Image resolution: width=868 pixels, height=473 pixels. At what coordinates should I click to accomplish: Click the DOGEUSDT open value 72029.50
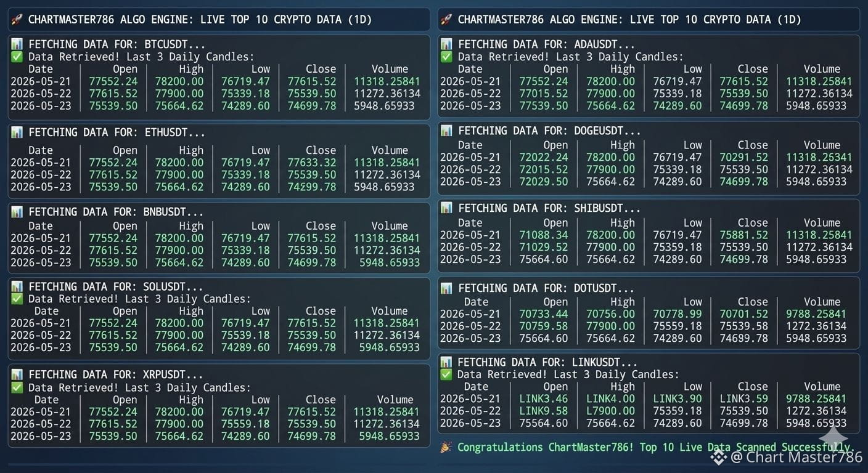click(544, 182)
